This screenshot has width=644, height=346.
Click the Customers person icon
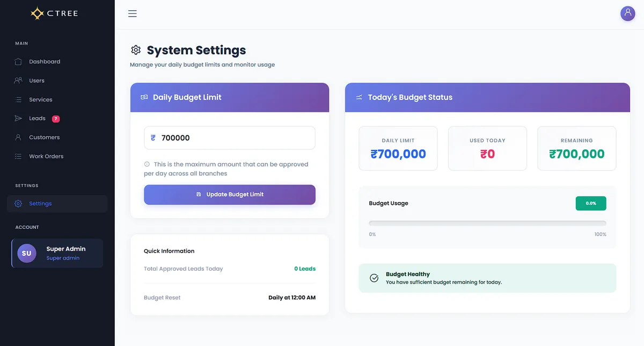[x=18, y=138]
